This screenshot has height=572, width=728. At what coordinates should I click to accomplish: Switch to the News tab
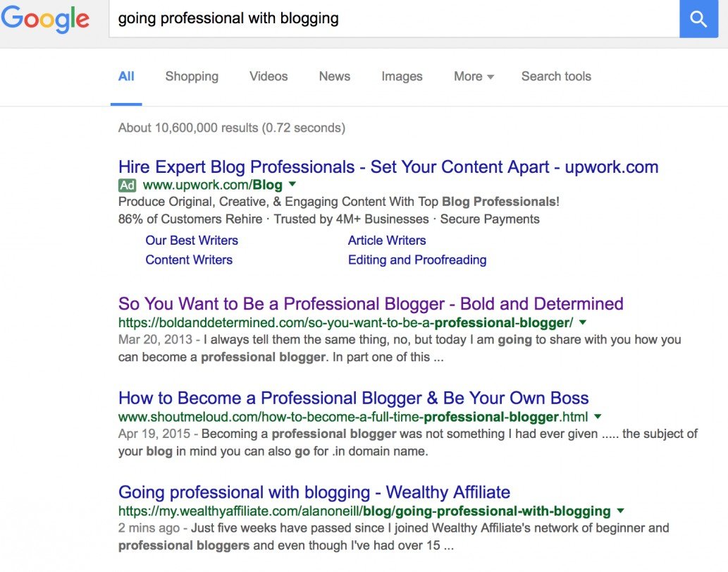pyautogui.click(x=334, y=76)
